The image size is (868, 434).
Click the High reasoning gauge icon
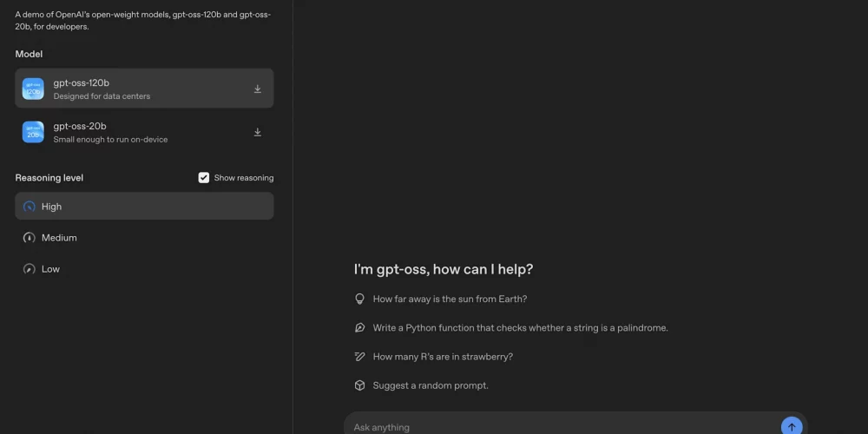pos(29,207)
